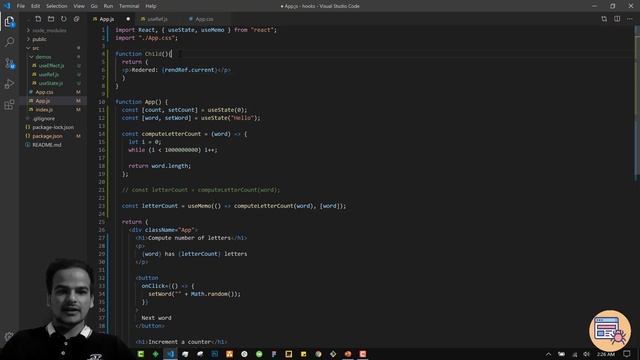Select App.js in the file tree
The width and height of the screenshot is (640, 360).
[x=42, y=101]
